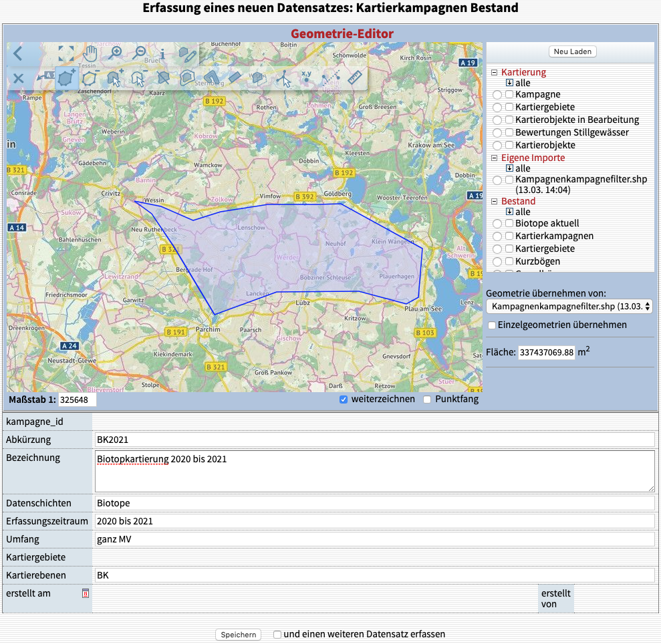The width and height of the screenshot is (661, 644).
Task: Select the Biotope aktuell radio button
Action: [497, 224]
